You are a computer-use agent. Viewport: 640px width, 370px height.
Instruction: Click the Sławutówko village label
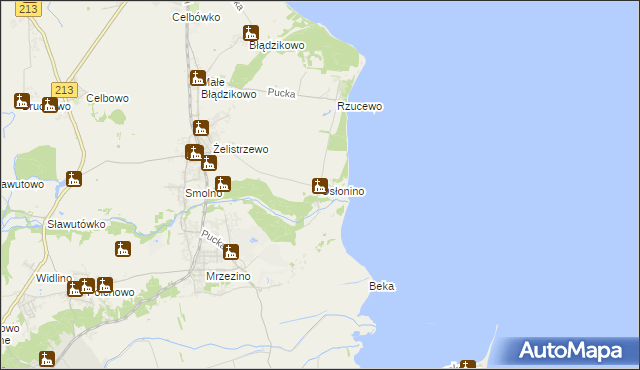[76, 224]
